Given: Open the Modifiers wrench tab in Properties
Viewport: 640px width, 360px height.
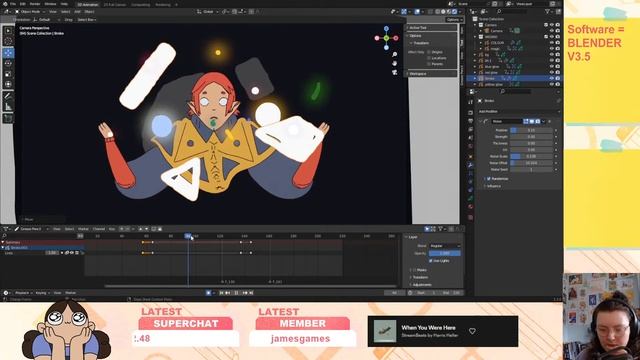Looking at the screenshot, I should click(x=471, y=165).
